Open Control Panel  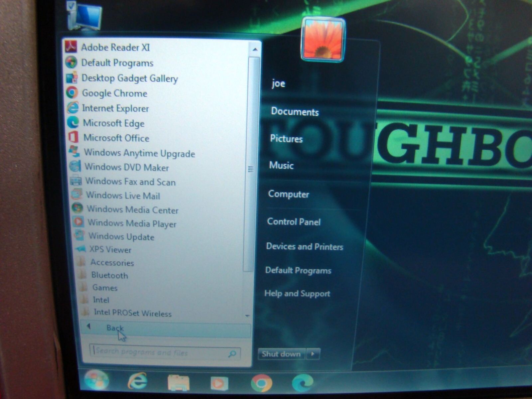click(294, 221)
